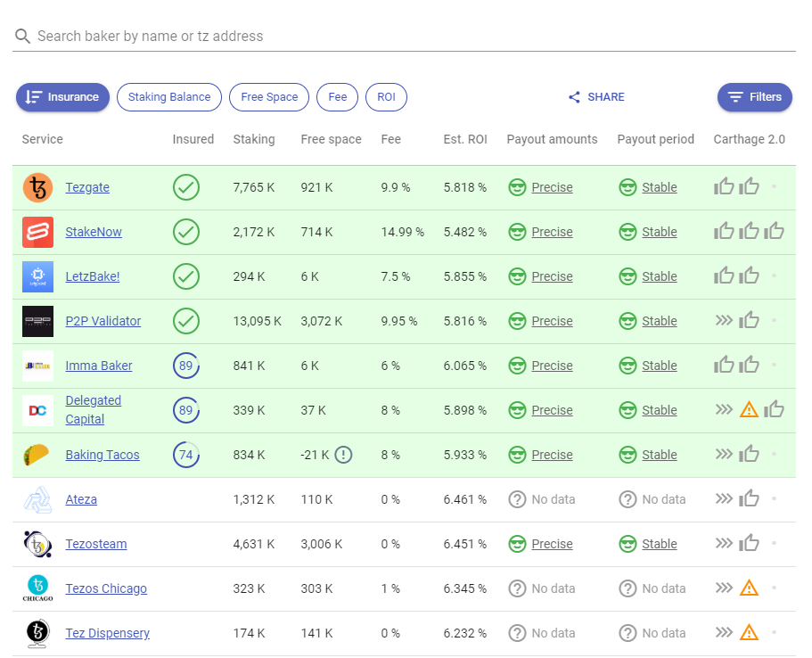Give a thumbs up to Tezgate's Carthage vote

click(725, 185)
